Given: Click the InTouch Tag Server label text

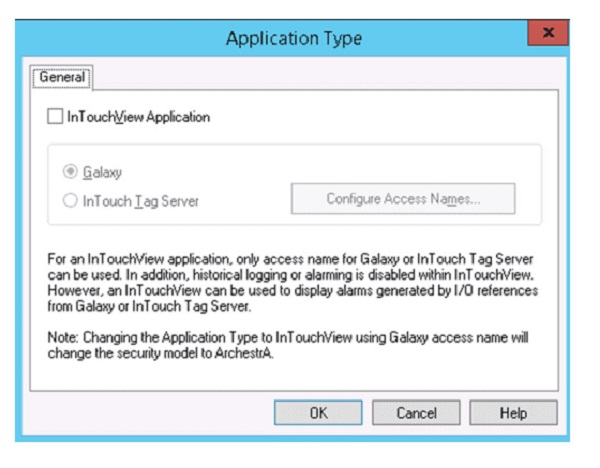Looking at the screenshot, I should 141,200.
